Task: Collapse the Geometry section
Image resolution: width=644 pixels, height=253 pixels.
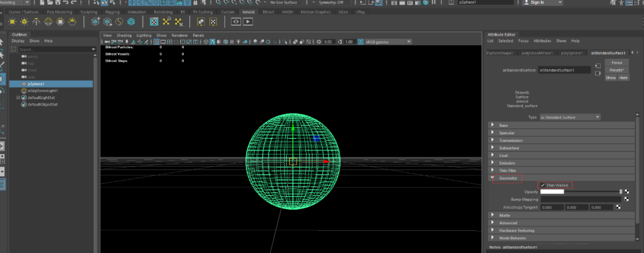Action: click(508, 178)
